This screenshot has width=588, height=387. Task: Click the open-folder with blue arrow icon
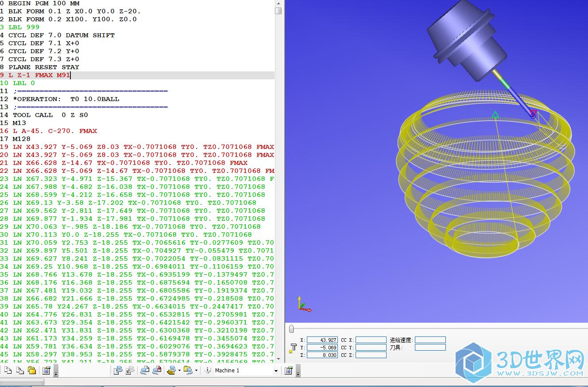pyautogui.click(x=171, y=370)
